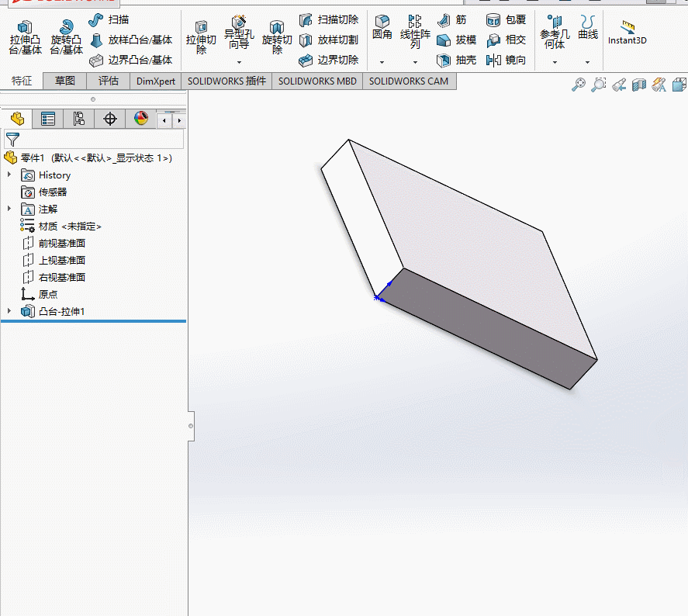Image resolution: width=688 pixels, height=616 pixels.
Task: Click the 圆角 fillet tool
Action: click(382, 27)
